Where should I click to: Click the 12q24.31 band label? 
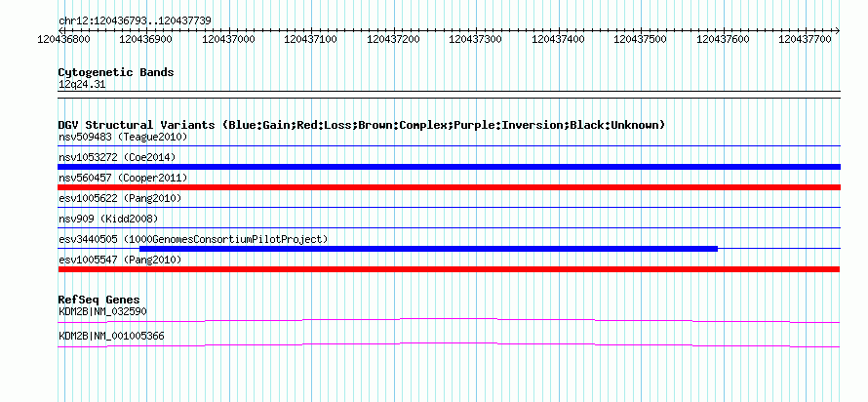(x=82, y=85)
